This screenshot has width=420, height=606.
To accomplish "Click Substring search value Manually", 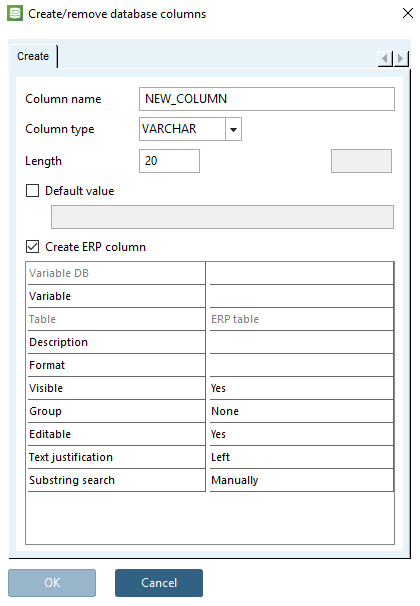I will tap(301, 480).
